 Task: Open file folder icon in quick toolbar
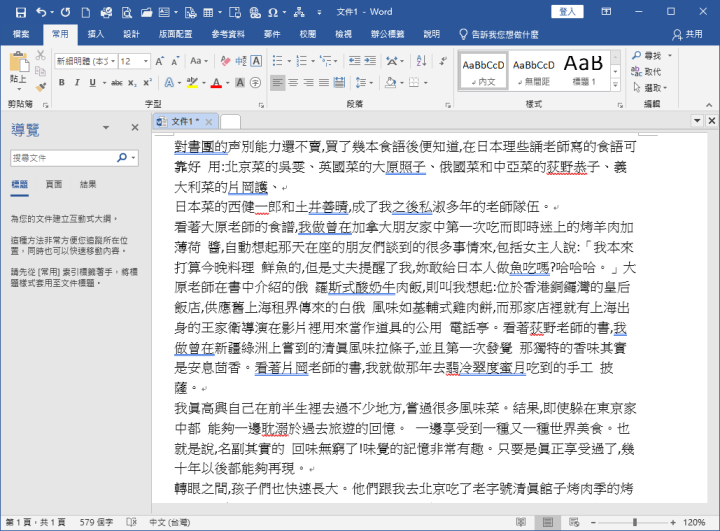(x=147, y=12)
